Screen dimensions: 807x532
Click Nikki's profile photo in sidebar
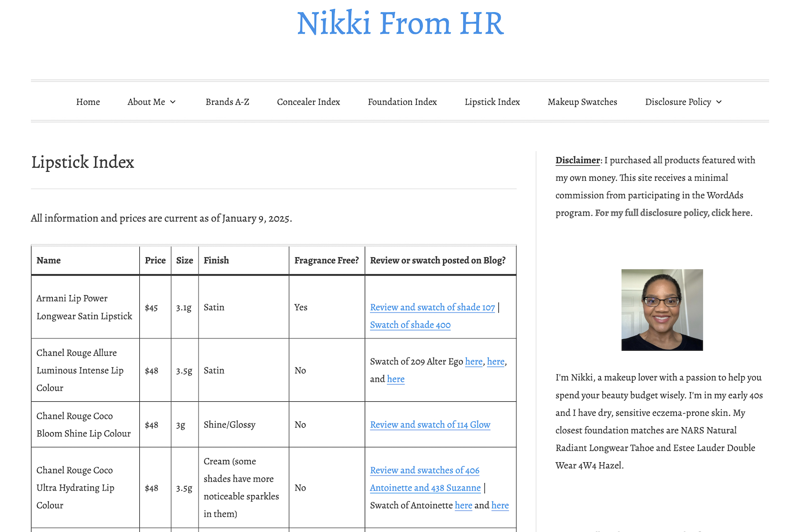pos(662,310)
